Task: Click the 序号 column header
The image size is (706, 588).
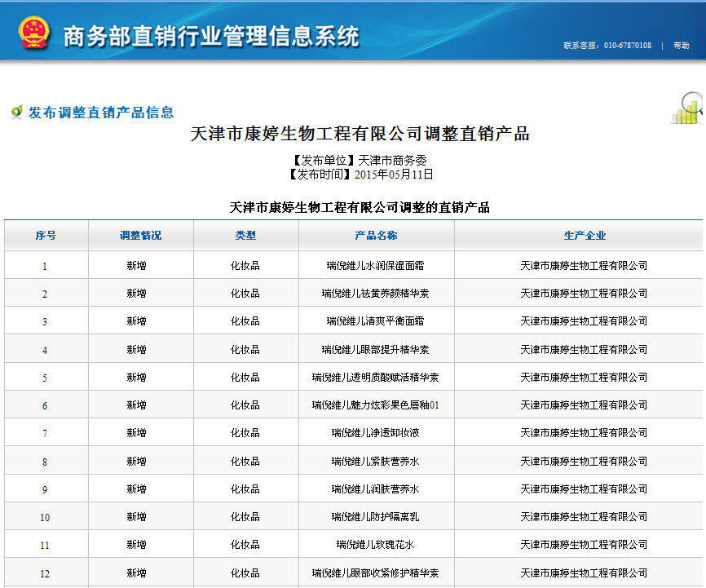Action: click(46, 236)
